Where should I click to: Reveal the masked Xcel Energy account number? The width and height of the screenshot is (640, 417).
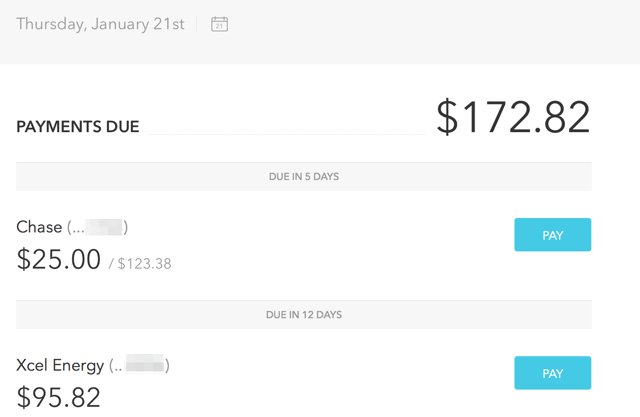(144, 366)
